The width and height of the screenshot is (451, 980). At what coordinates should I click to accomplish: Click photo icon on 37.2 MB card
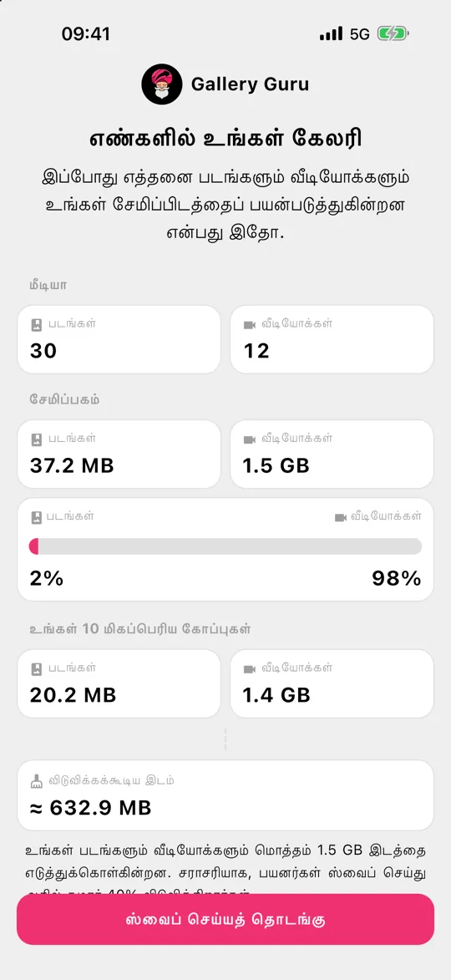[37, 440]
